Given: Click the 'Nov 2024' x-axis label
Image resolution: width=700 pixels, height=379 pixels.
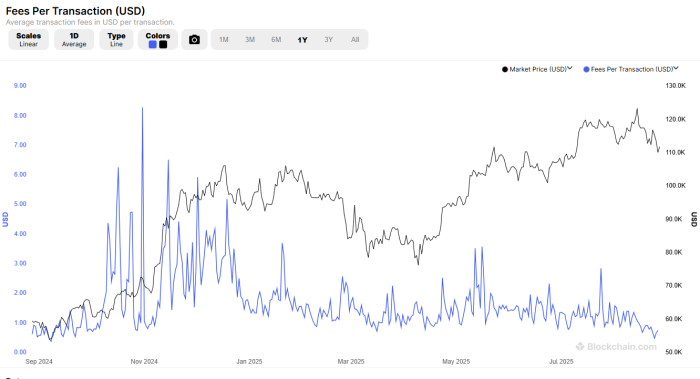Looking at the screenshot, I should coord(144,362).
